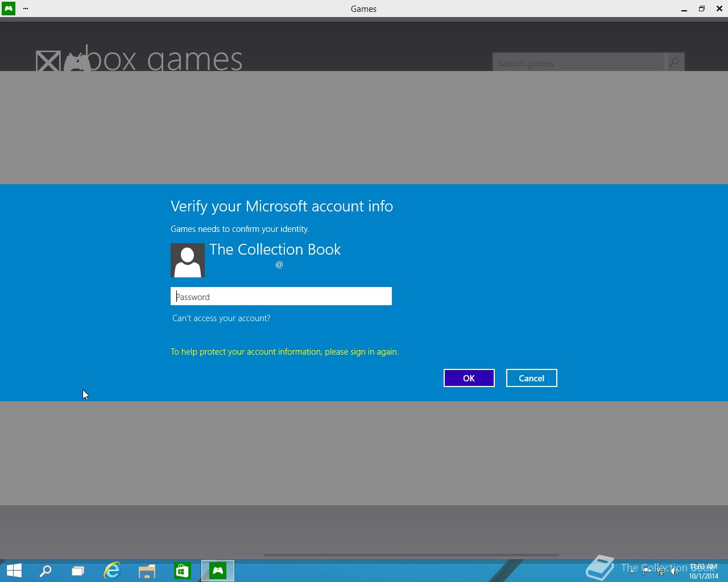Open the taskbar clock and date
The image size is (728, 582).
(x=704, y=571)
